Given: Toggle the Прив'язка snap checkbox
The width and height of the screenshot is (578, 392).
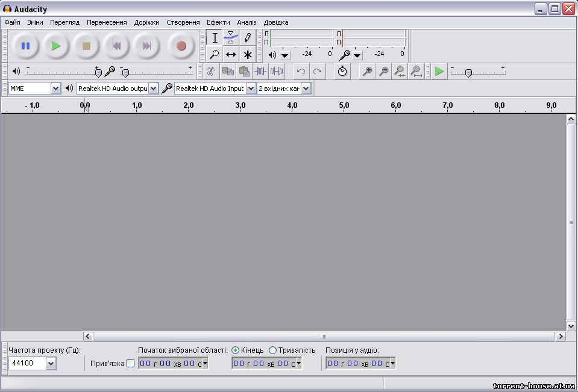Looking at the screenshot, I should (x=131, y=364).
